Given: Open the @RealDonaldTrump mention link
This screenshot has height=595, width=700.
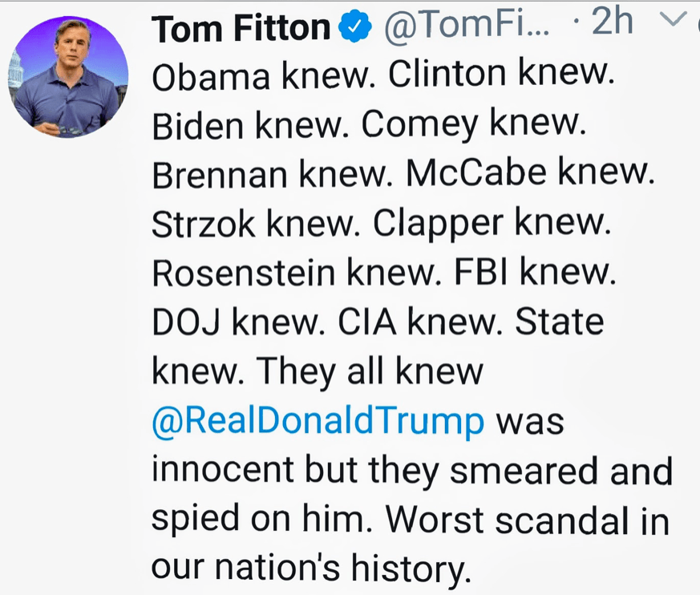Looking at the screenshot, I should click(318, 421).
